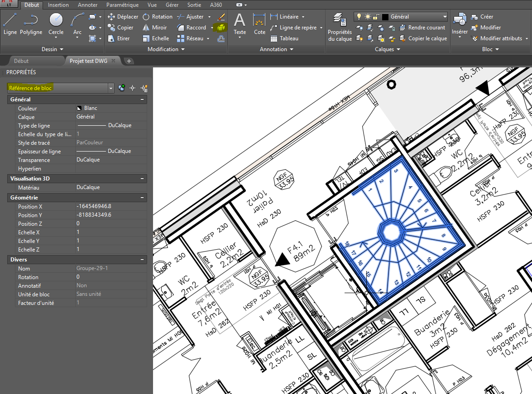Image resolution: width=532 pixels, height=394 pixels.
Task: Click the Miroir tool icon
Action: pyautogui.click(x=146, y=28)
